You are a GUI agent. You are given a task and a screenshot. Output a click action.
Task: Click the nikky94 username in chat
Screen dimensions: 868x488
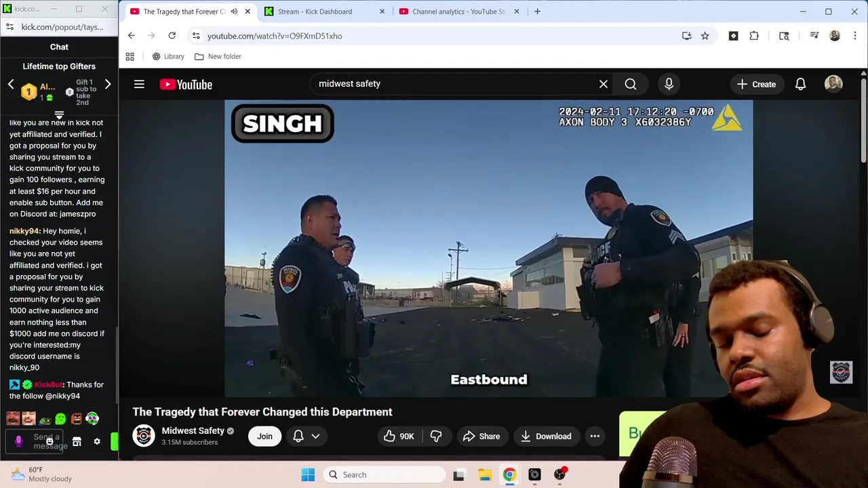(x=24, y=231)
